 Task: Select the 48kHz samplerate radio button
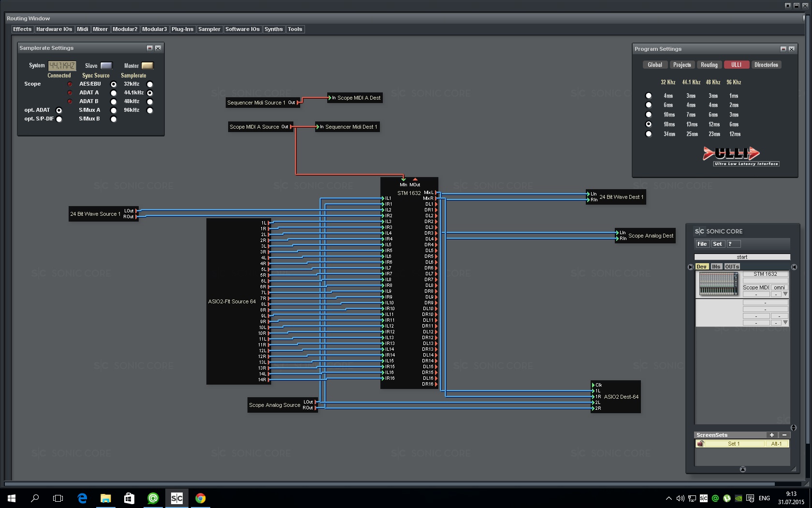150,102
